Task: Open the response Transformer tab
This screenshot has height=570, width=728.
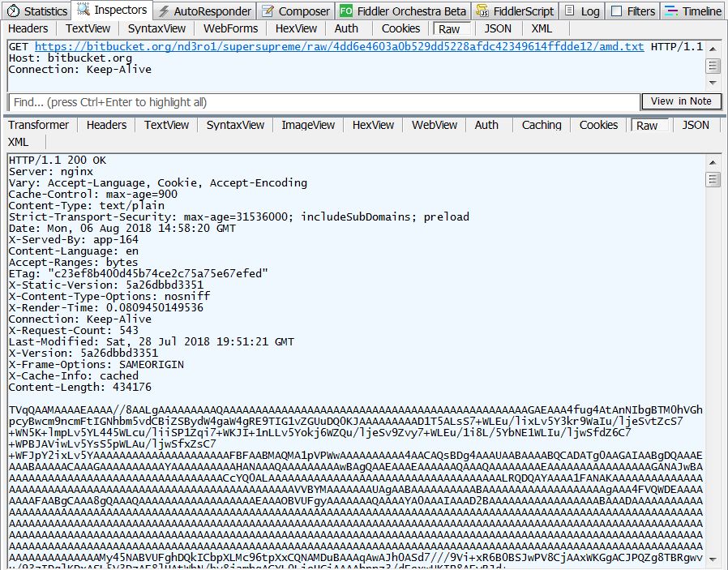Action: coord(38,126)
